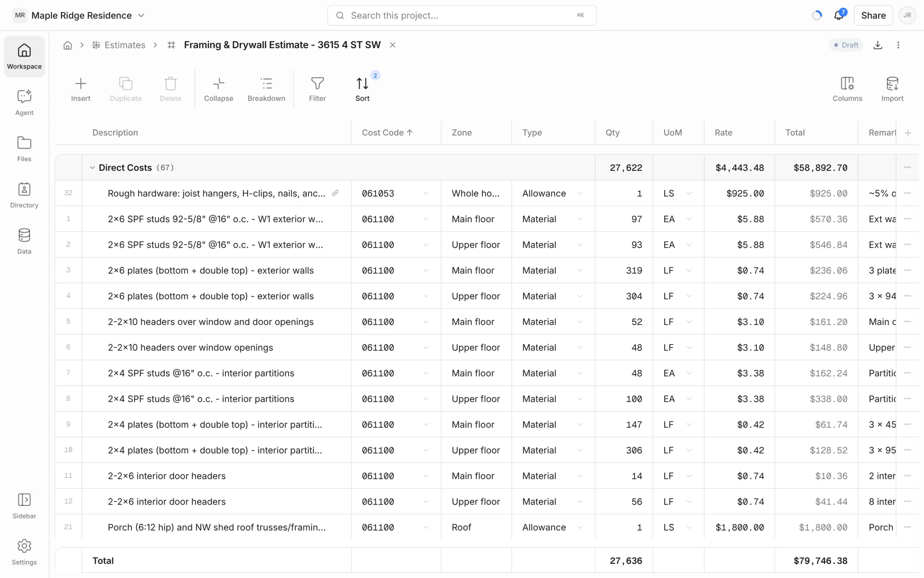Navigate to Estimates breadcrumb
This screenshot has width=924, height=578.
[119, 45]
